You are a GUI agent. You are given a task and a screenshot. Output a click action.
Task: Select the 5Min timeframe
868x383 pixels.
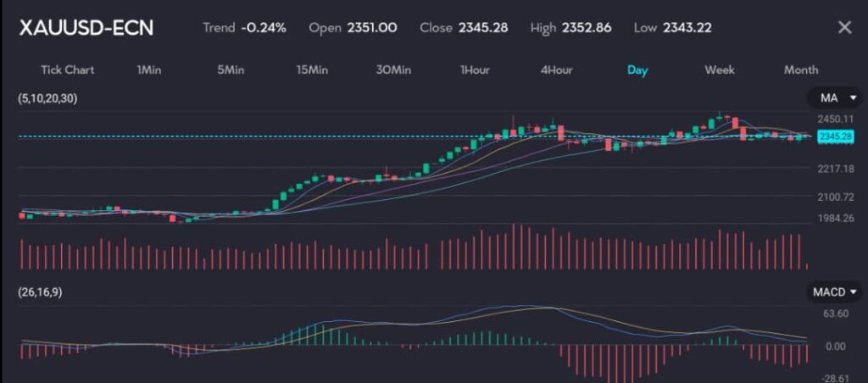pos(231,70)
